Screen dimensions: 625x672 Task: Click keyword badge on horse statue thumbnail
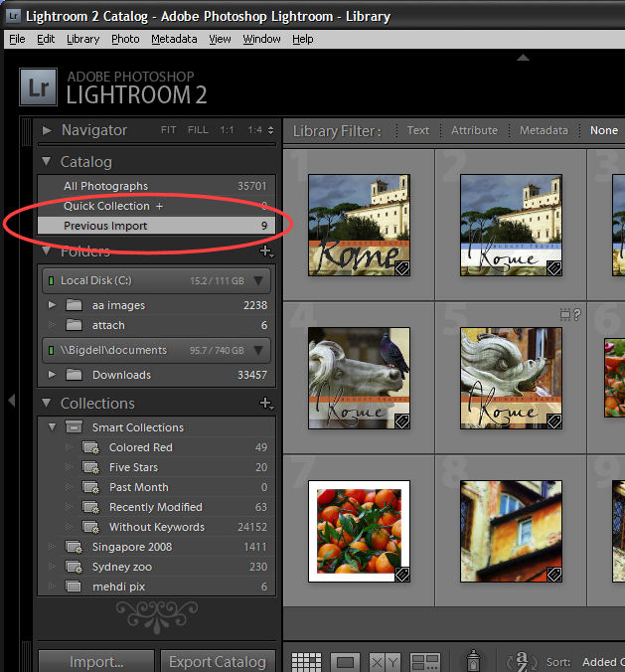click(401, 421)
